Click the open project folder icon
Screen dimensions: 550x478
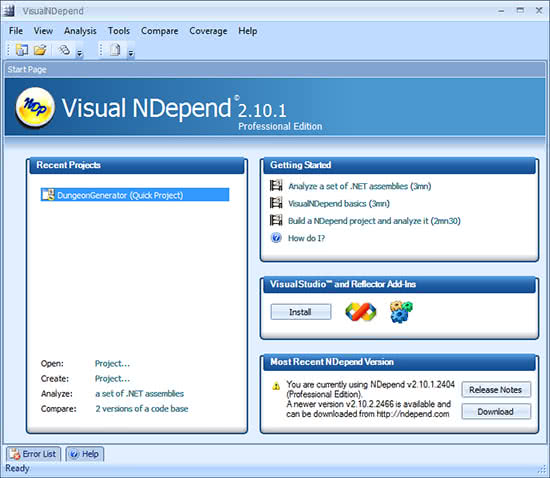40,50
